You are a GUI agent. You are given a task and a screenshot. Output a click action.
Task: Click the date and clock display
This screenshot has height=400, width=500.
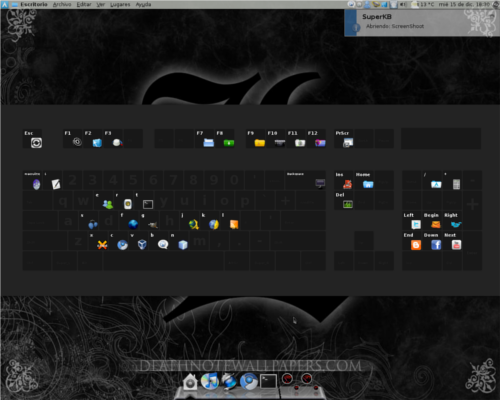pyautogui.click(x=464, y=4)
